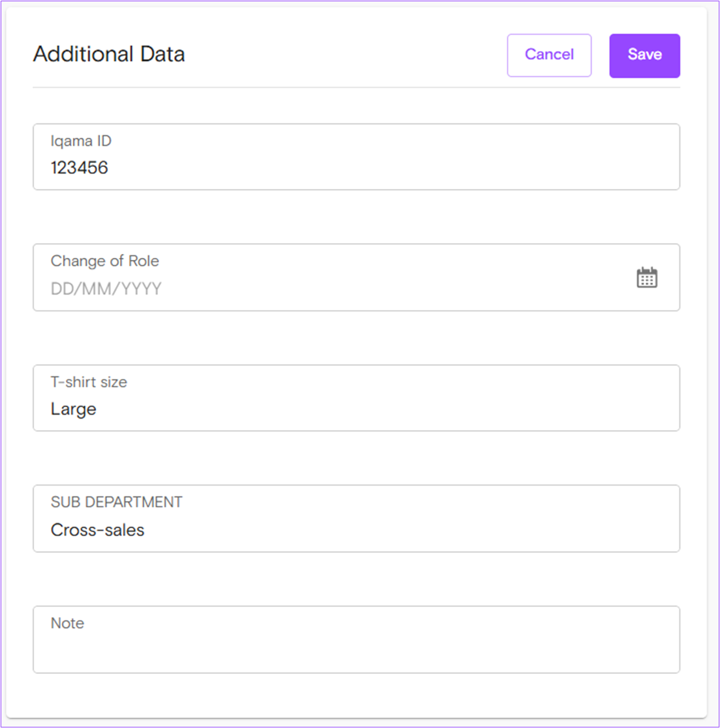Open the SUB DEPARTMENT field
The height and width of the screenshot is (728, 720).
[356, 518]
